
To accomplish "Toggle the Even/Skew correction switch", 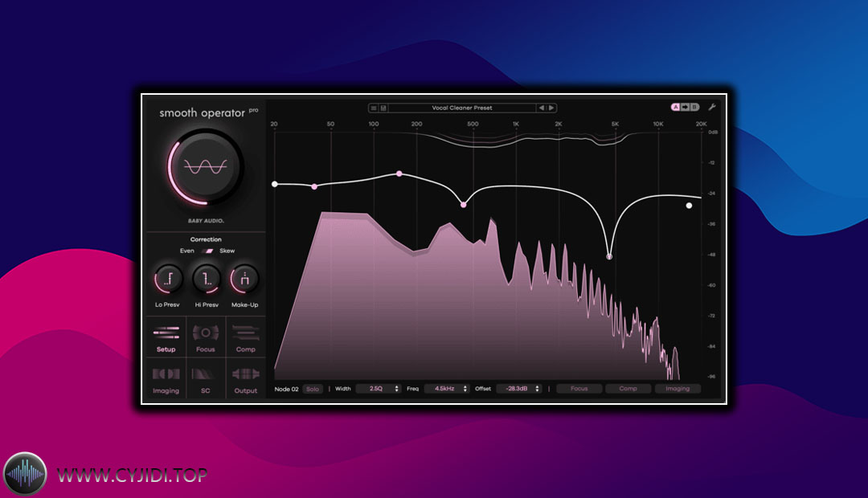I will tap(207, 251).
